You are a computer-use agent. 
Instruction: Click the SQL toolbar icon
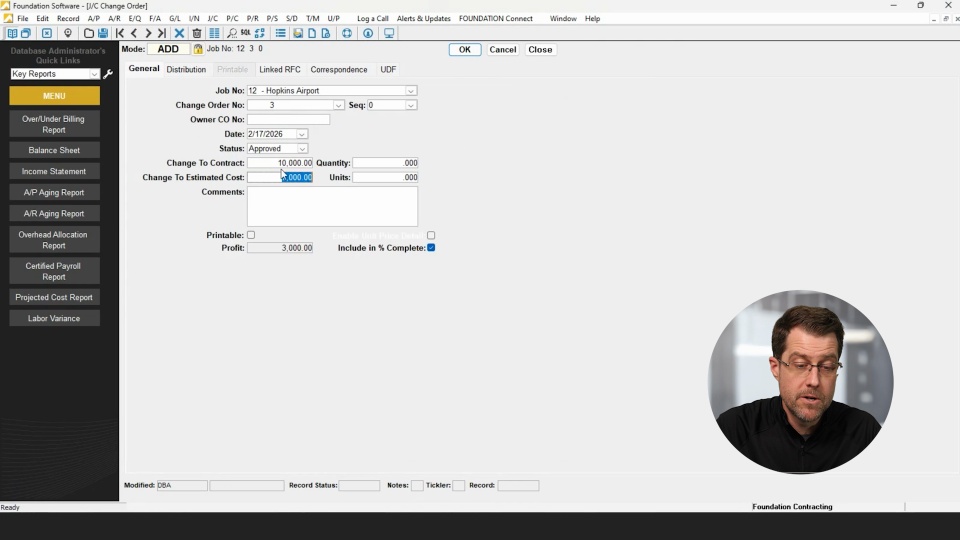[246, 33]
